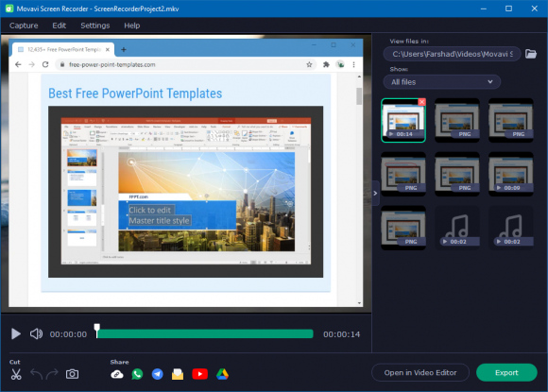Expand the All files dropdown
This screenshot has height=392, width=548.
442,82
